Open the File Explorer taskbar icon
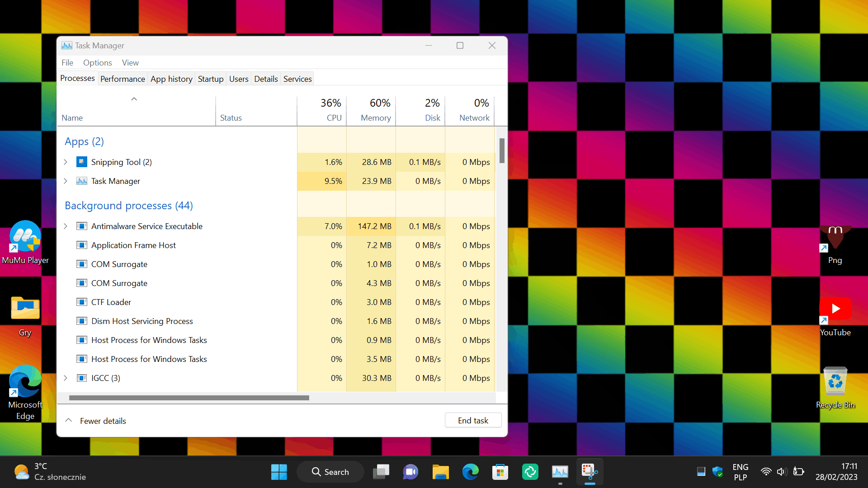 (440, 472)
